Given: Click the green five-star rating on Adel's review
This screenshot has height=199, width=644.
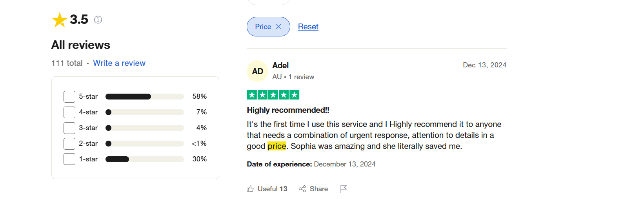Looking at the screenshot, I should (x=273, y=95).
